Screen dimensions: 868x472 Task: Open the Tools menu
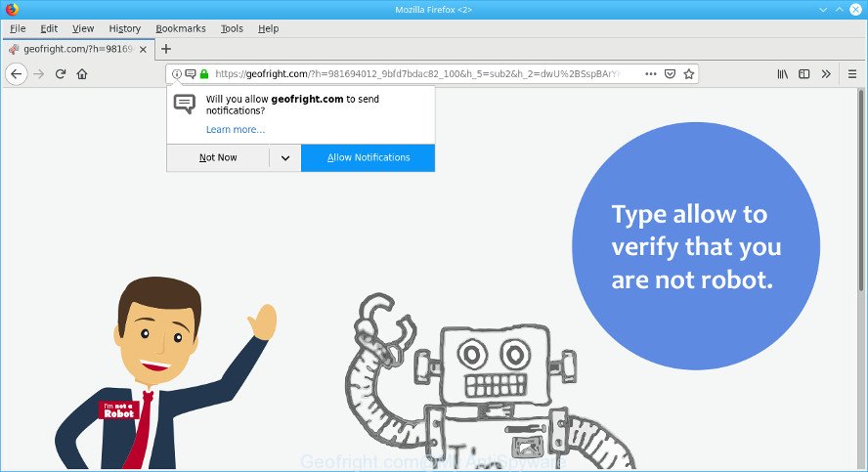tap(232, 28)
